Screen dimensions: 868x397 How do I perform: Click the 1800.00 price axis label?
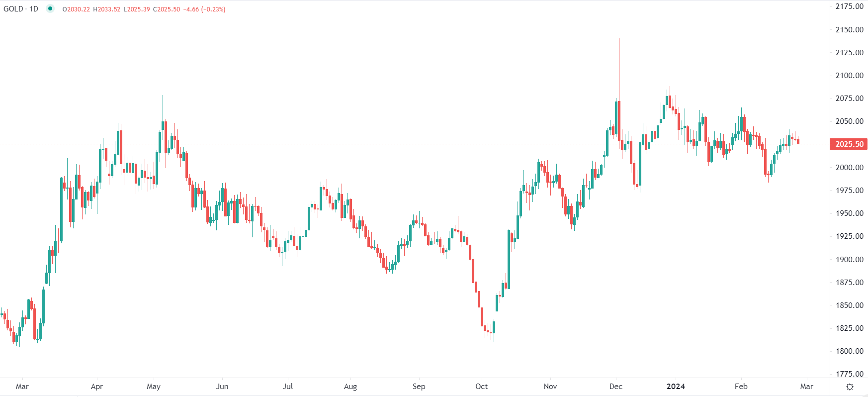pyautogui.click(x=849, y=351)
